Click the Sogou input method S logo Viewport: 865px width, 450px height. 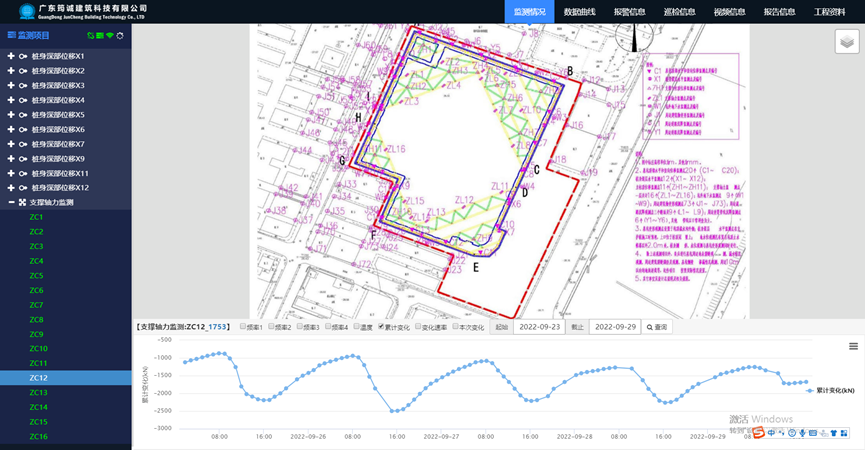click(x=759, y=433)
